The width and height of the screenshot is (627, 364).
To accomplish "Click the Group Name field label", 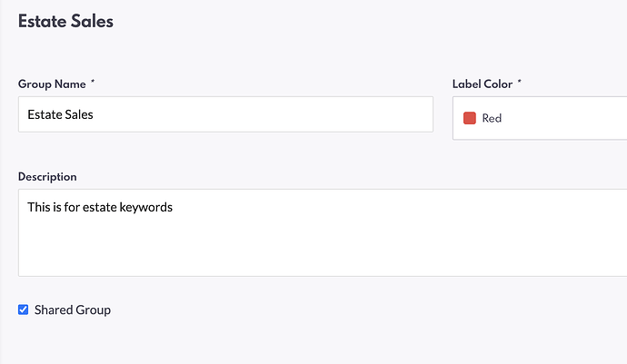I will [x=52, y=84].
